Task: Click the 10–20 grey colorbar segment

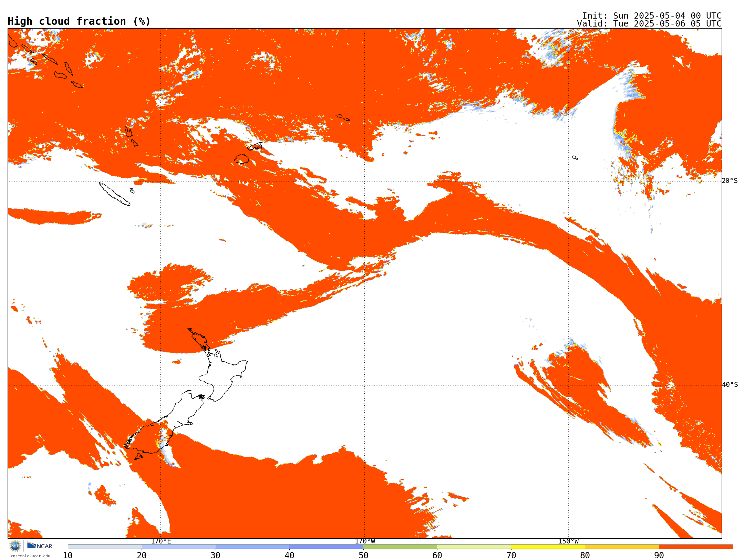Action: click(x=105, y=547)
